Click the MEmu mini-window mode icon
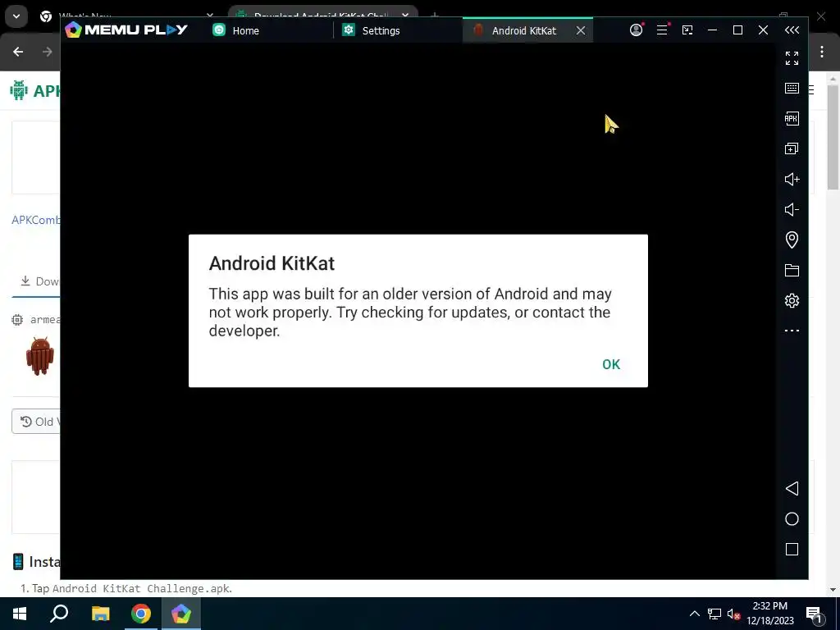The width and height of the screenshot is (840, 630). (687, 30)
